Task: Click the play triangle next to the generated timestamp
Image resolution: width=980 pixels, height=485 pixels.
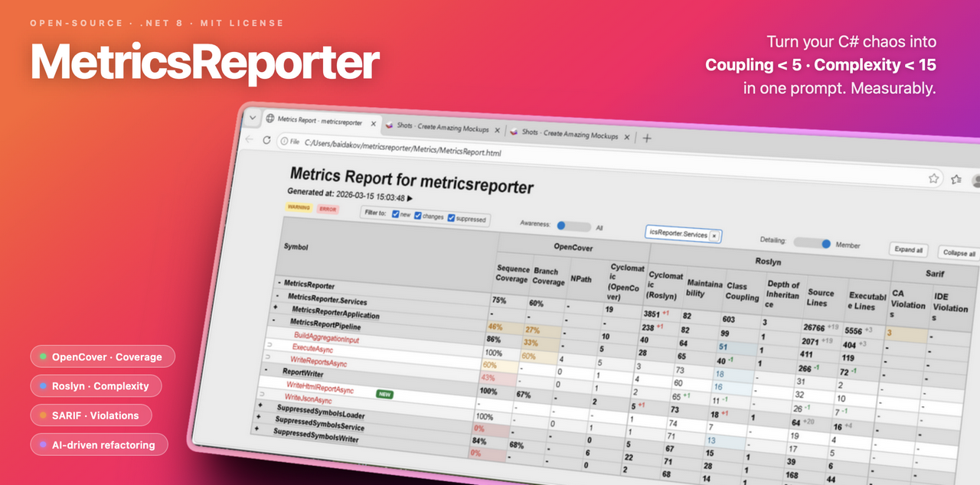Action: click(x=410, y=199)
